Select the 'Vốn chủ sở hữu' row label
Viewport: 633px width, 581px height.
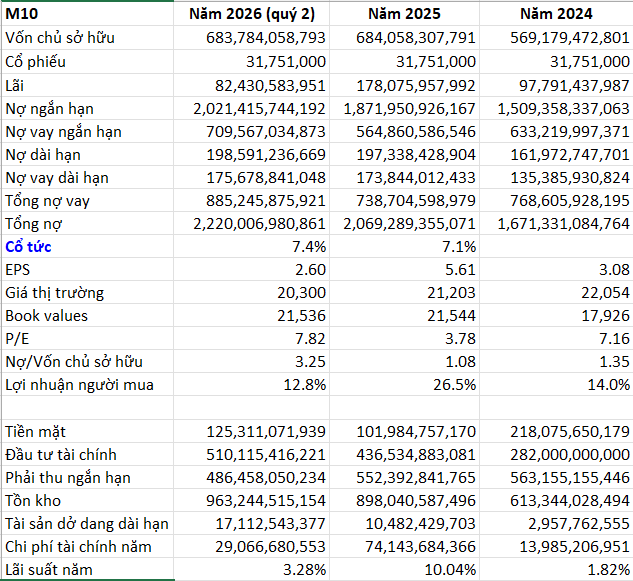coord(88,38)
